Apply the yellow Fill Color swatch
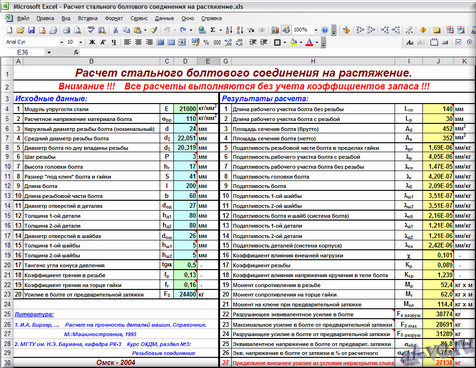The height and width of the screenshot is (368, 476). click(293, 42)
